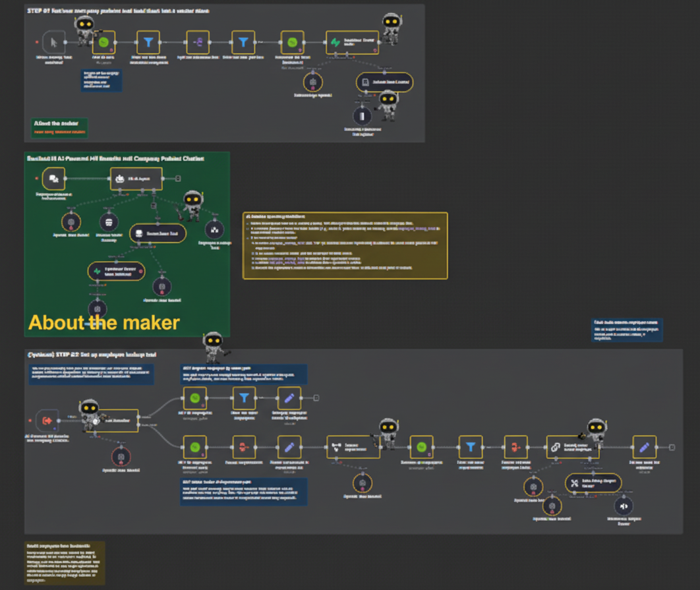Click the yellow sticky note at canvas bottom left
Image resolution: width=700 pixels, height=590 pixels.
pos(65,562)
